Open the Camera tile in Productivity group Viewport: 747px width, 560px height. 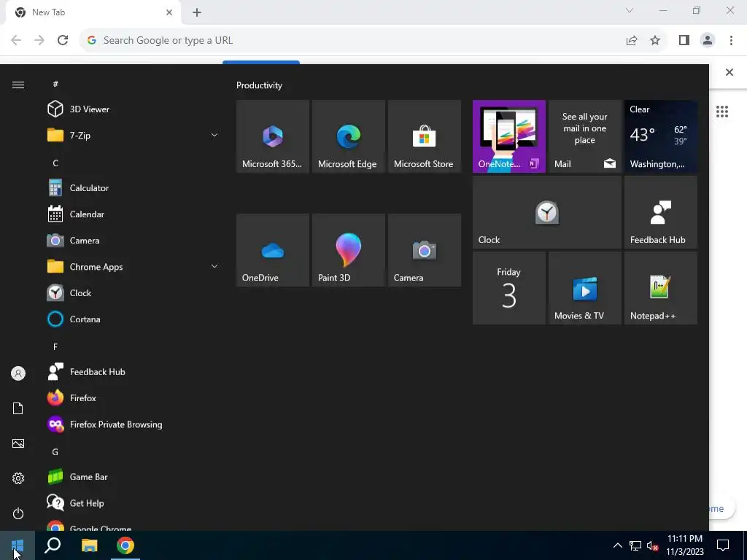[x=425, y=250]
